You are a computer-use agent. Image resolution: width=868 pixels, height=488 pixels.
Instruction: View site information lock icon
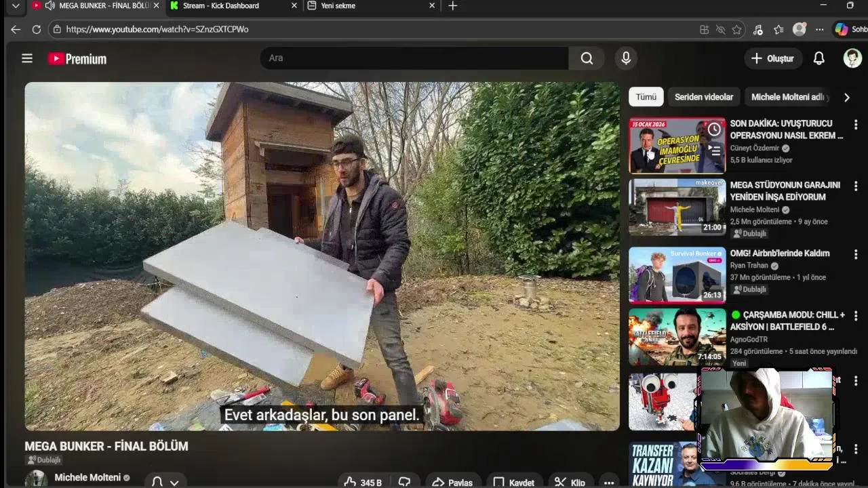pyautogui.click(x=57, y=30)
